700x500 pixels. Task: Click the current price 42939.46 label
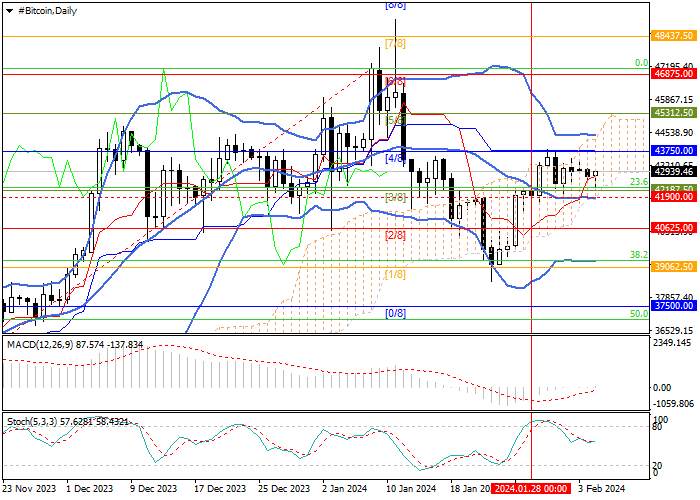tap(674, 171)
